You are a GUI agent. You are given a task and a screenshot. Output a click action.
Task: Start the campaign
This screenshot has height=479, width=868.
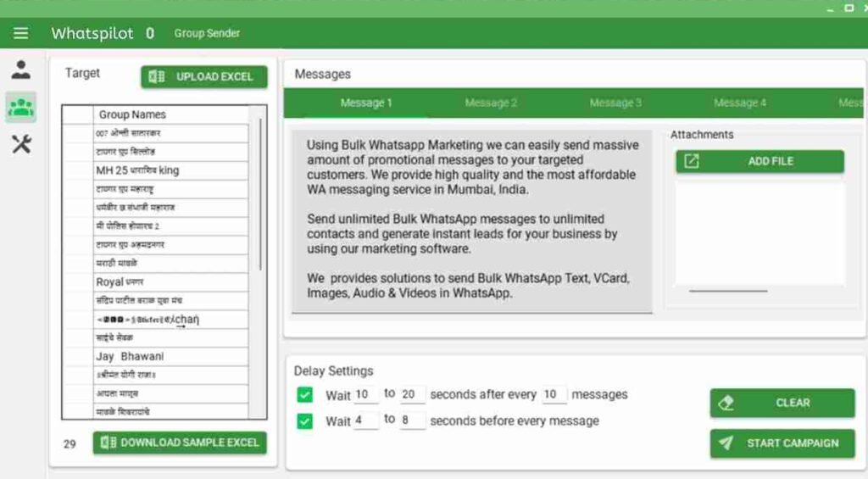click(x=782, y=443)
